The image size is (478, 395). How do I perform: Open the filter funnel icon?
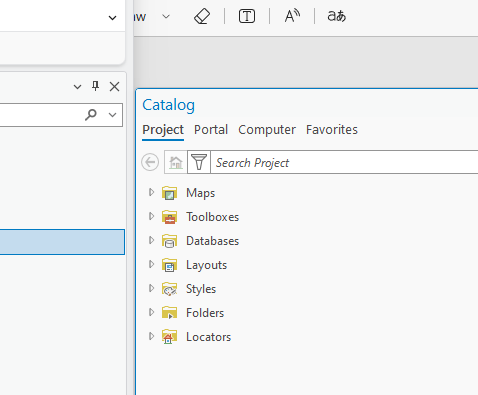199,162
